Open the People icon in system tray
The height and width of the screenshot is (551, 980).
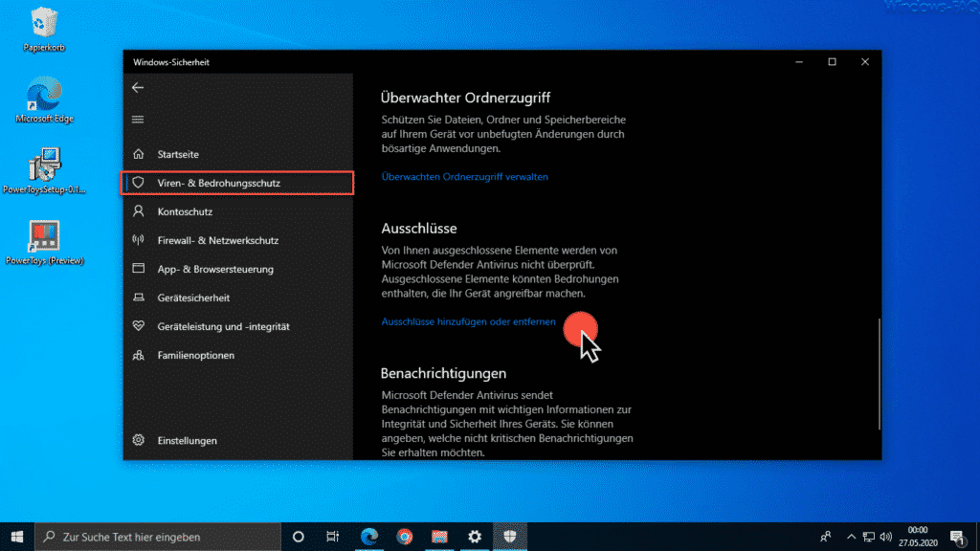click(826, 537)
